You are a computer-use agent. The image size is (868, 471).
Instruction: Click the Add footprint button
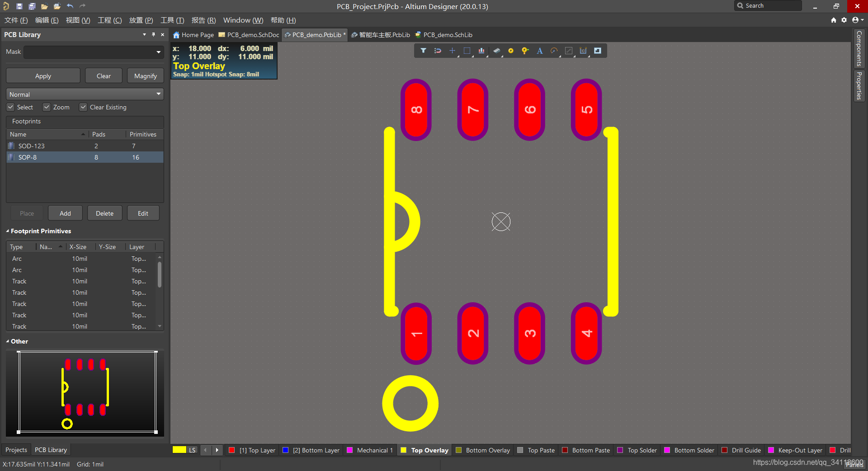coord(65,213)
